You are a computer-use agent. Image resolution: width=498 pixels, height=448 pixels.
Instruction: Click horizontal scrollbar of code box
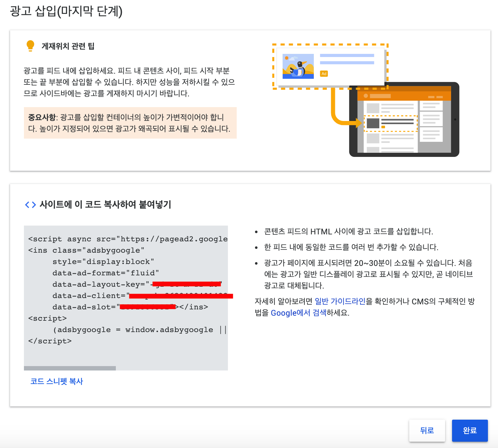coord(70,368)
